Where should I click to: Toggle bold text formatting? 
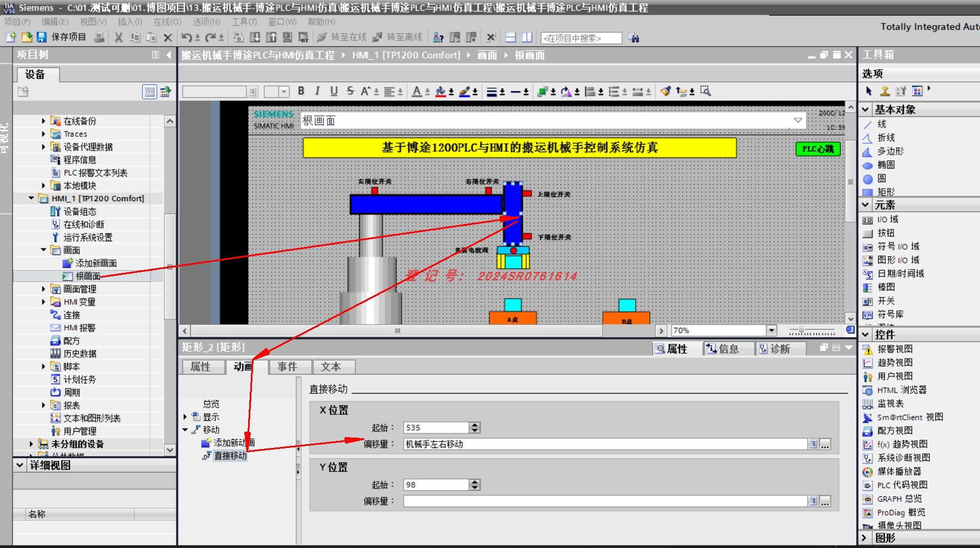click(x=301, y=91)
